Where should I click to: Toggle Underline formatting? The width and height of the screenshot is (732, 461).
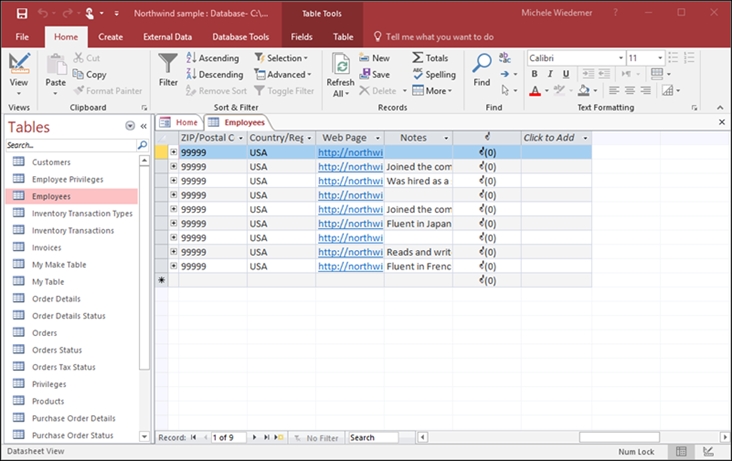click(566, 74)
